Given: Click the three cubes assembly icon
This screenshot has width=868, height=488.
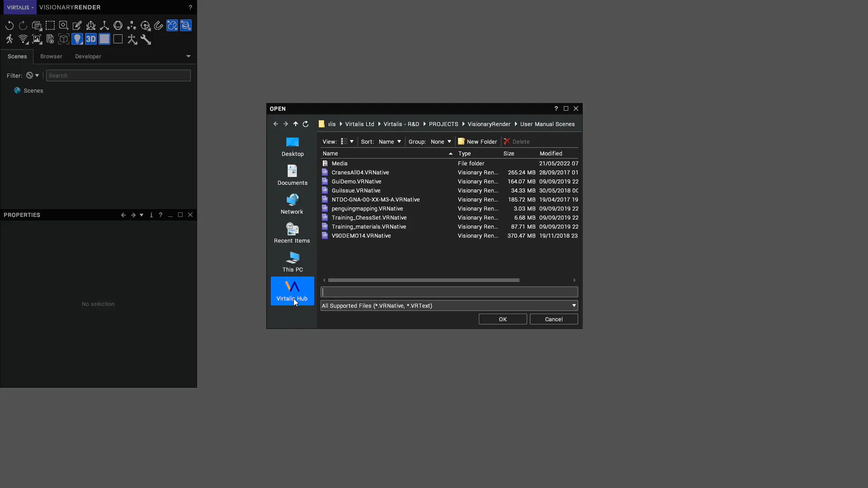Looking at the screenshot, I should (x=132, y=26).
